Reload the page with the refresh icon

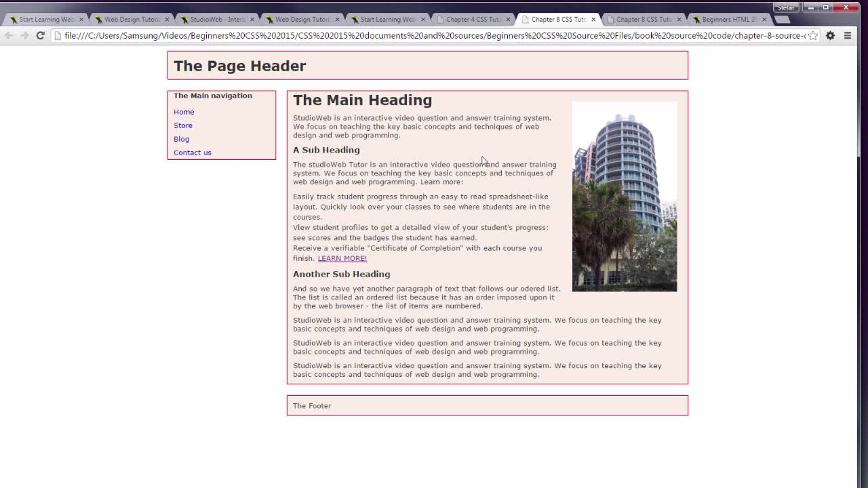point(40,35)
